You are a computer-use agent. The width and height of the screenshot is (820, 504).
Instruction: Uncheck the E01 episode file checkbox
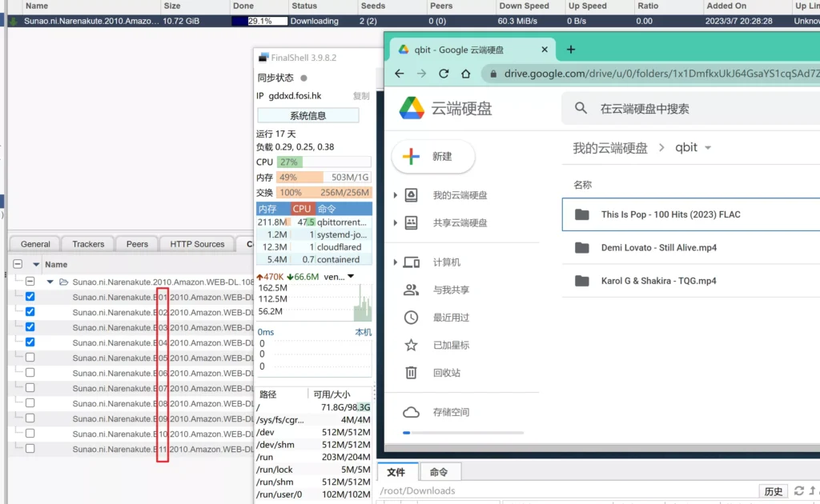pyautogui.click(x=30, y=297)
